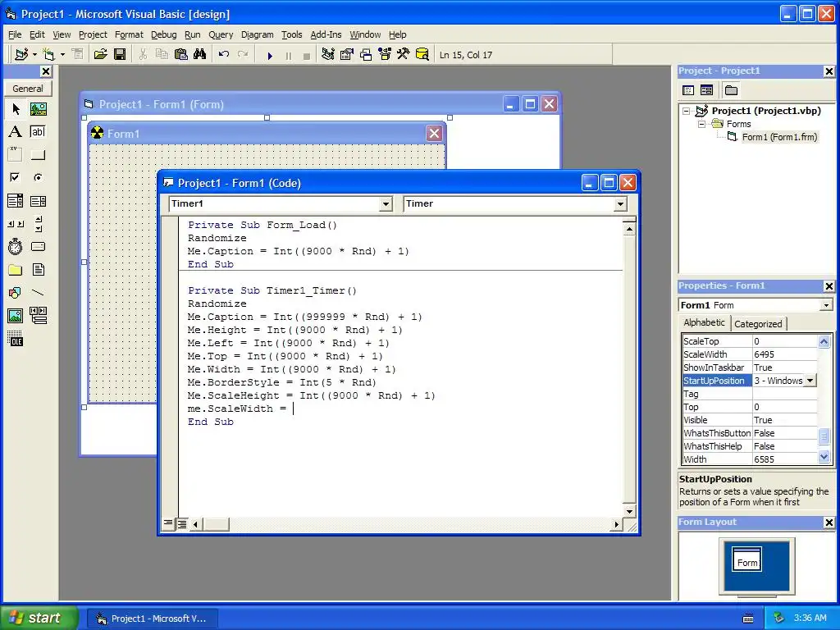Switch to Full Module View in code window
Screen dimensions: 840x630
point(182,524)
